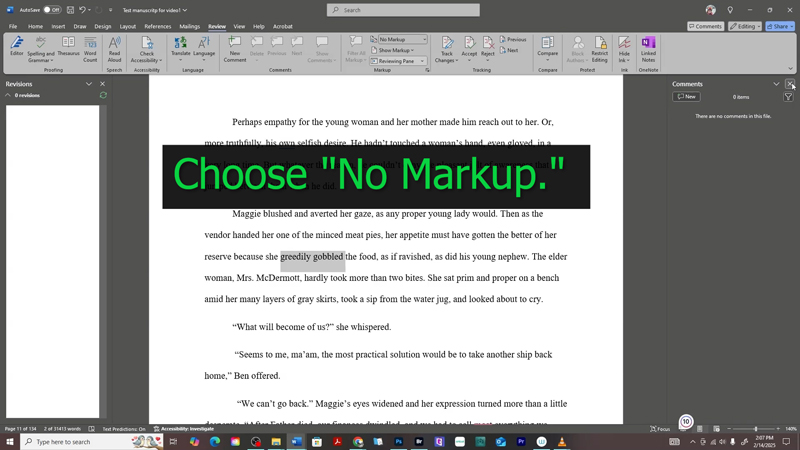Refresh the Revisions pane
This screenshot has height=450, width=800.
(x=103, y=95)
